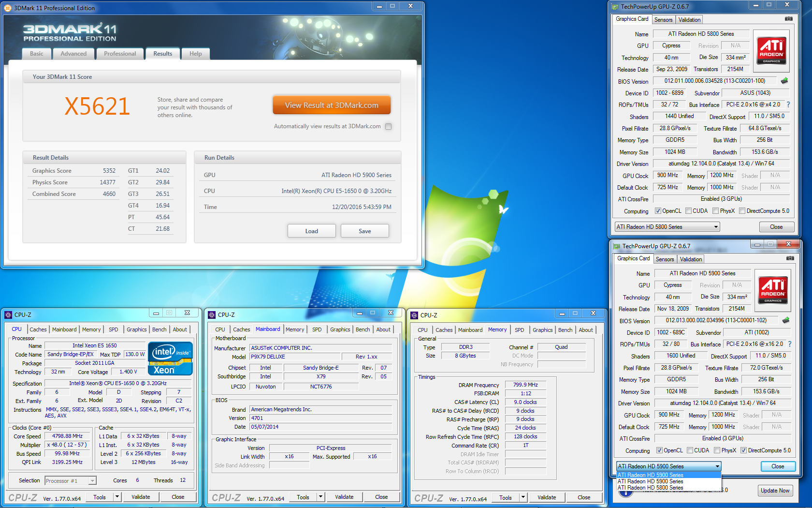Click the ATI Radeon logo in HD 5900 GPU-Z window

click(772, 290)
